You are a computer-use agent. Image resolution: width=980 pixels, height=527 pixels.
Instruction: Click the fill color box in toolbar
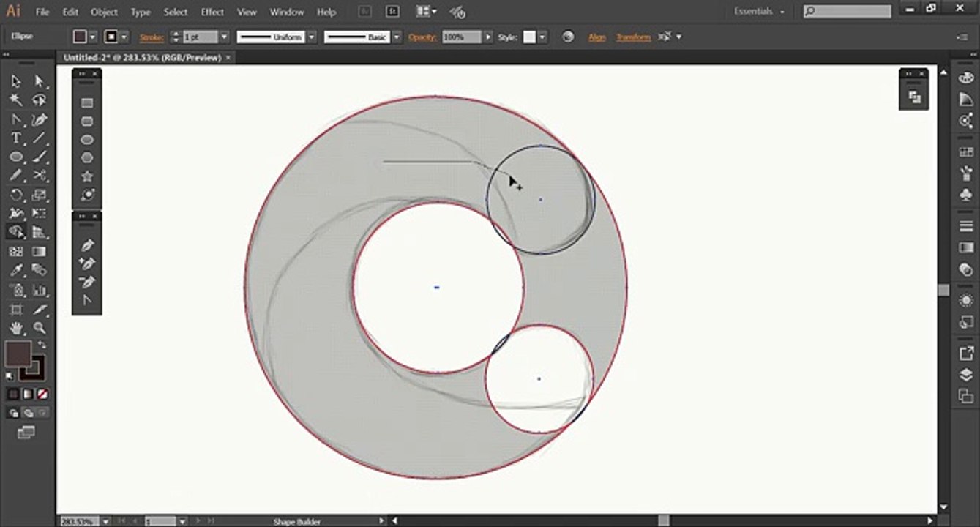[x=18, y=354]
